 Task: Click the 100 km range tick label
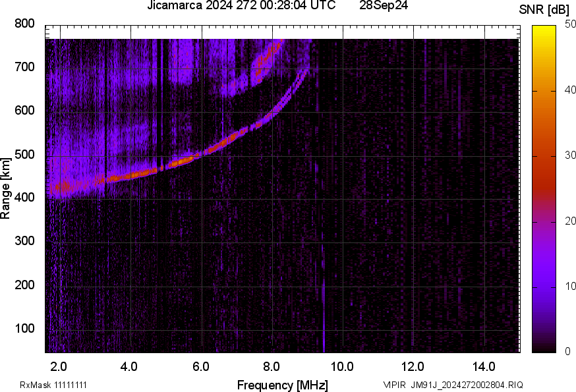click(24, 329)
